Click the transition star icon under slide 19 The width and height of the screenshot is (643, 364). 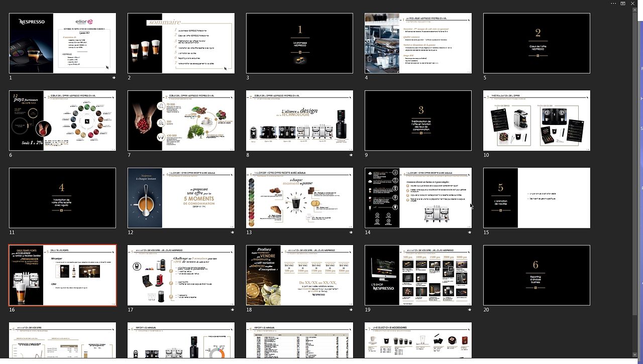470,310
